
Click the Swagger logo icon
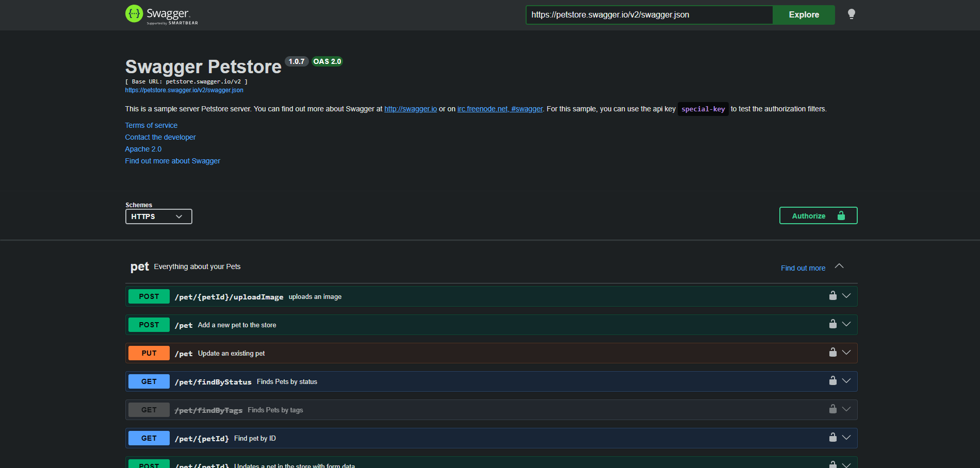[134, 14]
